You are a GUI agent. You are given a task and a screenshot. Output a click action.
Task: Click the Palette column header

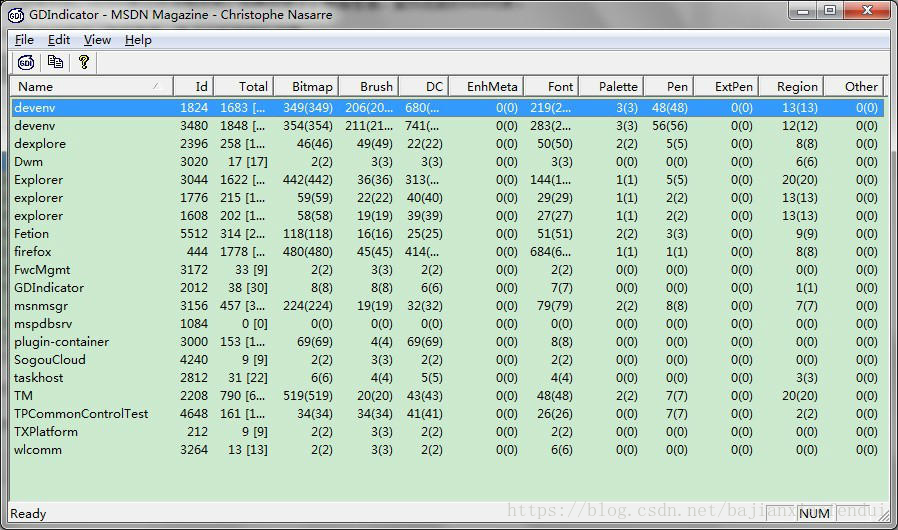pos(611,87)
